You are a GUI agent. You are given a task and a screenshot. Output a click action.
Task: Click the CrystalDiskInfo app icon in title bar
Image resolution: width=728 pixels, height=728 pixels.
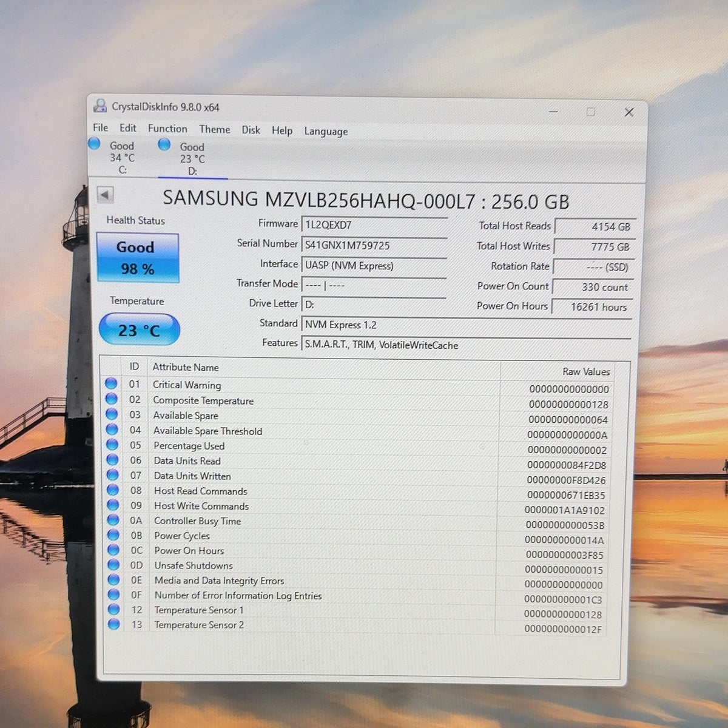[100, 106]
